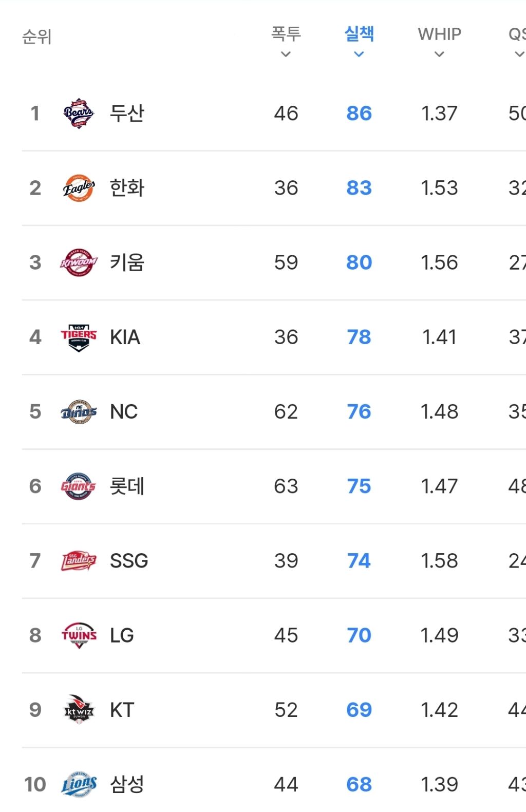Select the 실책 column header
Image resolution: width=526 pixels, height=812 pixels.
[359, 34]
